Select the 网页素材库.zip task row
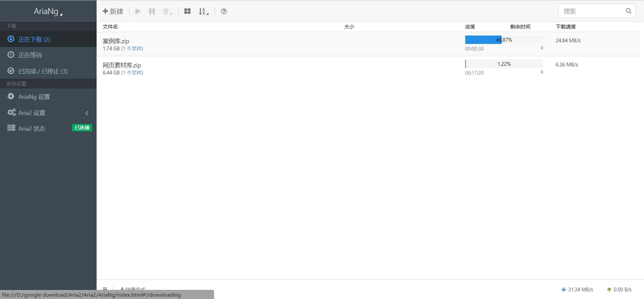The height and width of the screenshot is (299, 644). coord(368,68)
